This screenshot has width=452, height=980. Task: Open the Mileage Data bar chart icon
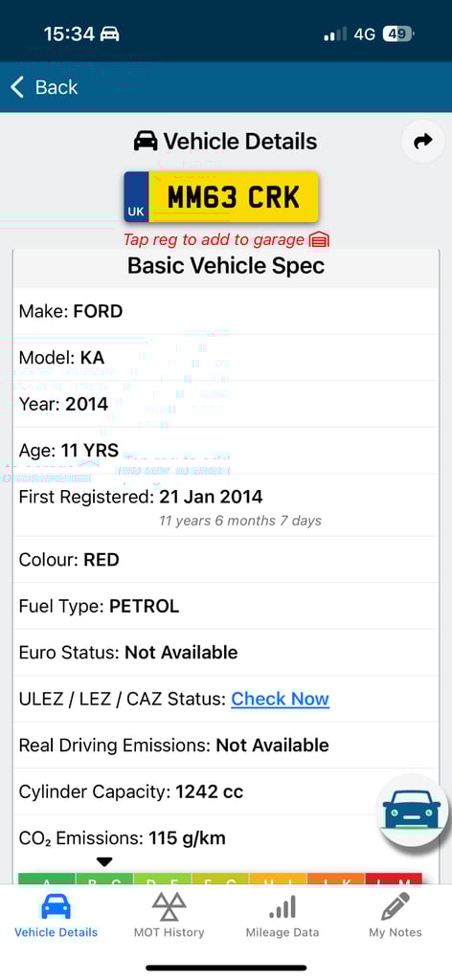click(282, 907)
